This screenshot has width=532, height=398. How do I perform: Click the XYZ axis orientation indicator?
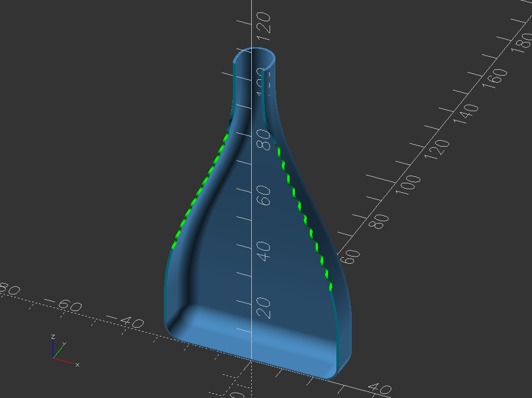coord(66,351)
